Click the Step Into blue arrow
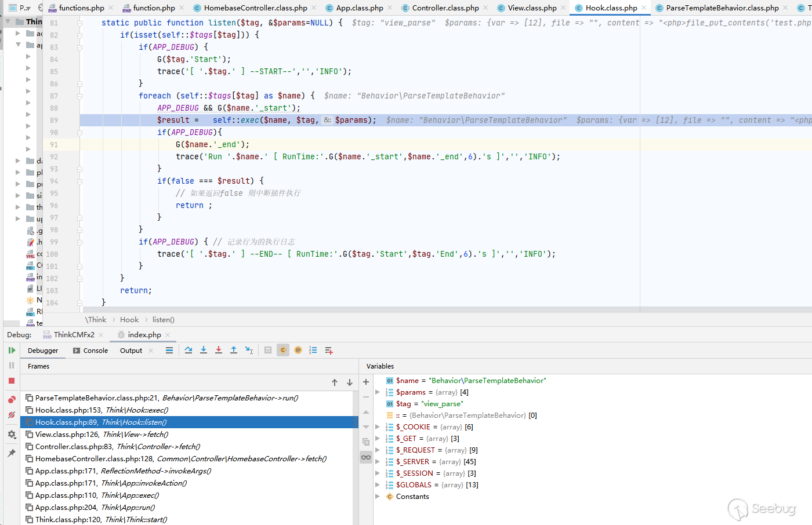 coord(204,351)
